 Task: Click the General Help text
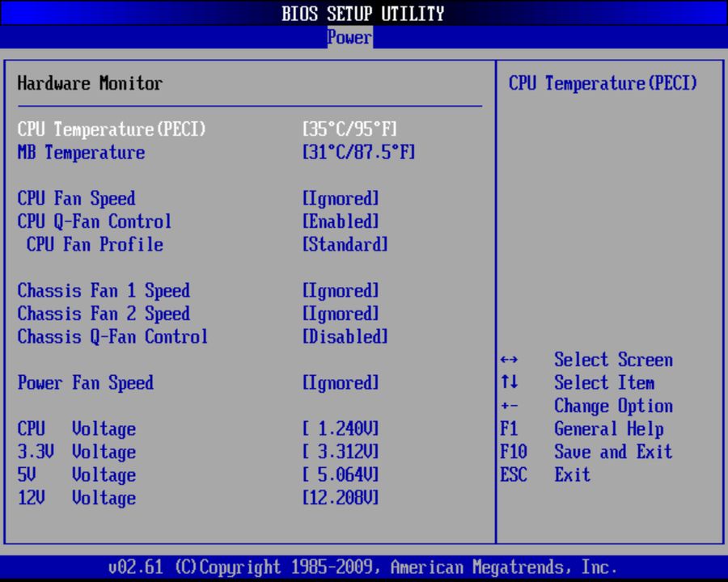pos(609,429)
